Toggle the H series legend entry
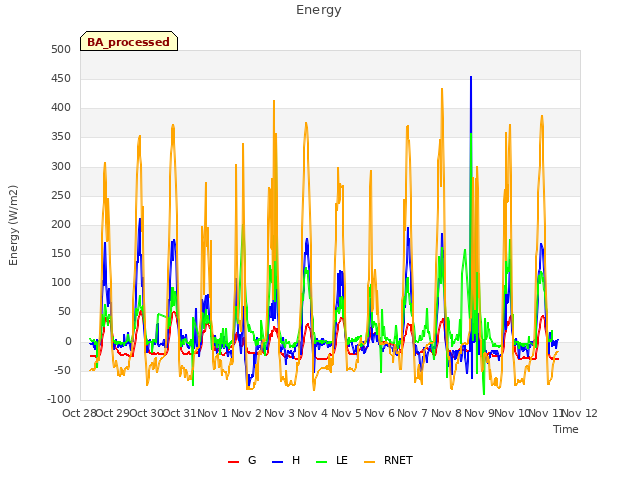 click(x=286, y=460)
